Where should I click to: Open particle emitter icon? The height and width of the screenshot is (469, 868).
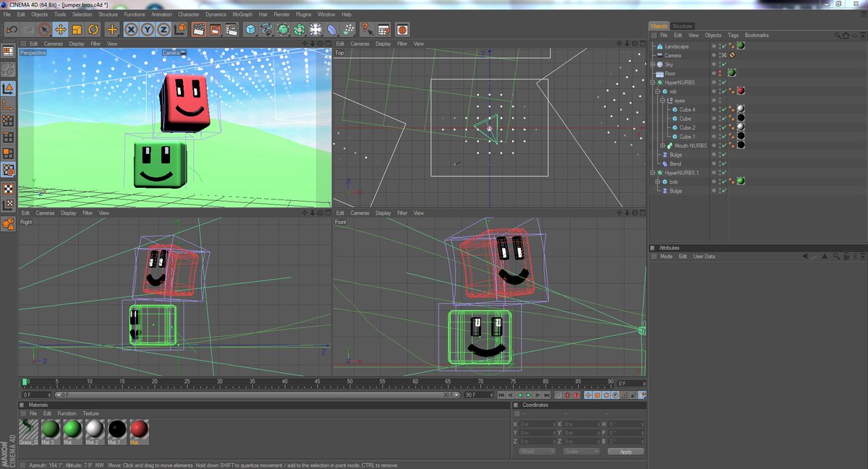pos(348,30)
